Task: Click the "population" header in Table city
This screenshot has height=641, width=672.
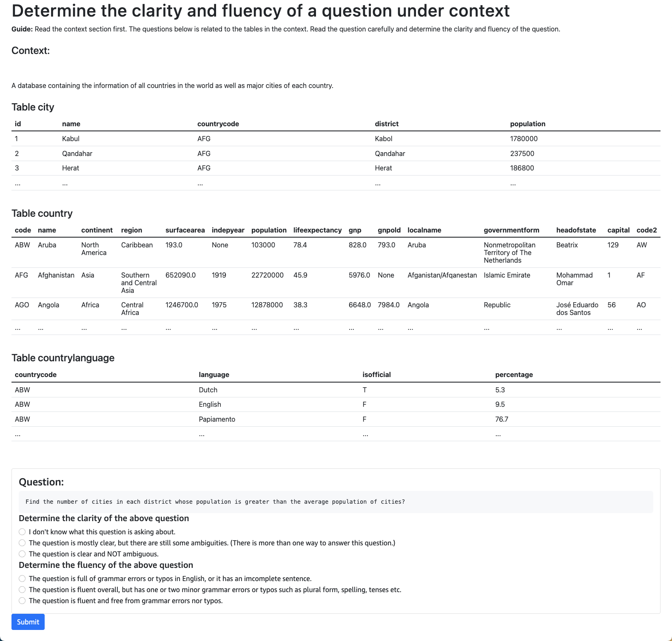Action: [x=527, y=124]
